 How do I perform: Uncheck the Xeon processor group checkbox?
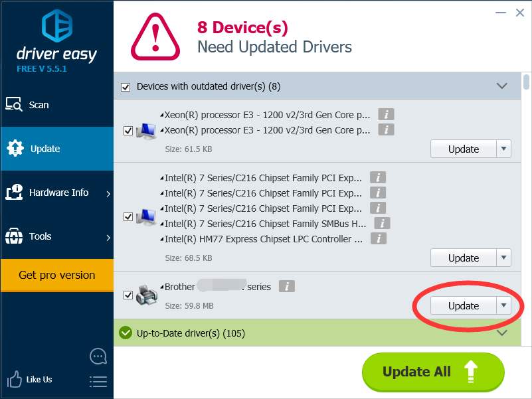click(x=128, y=131)
